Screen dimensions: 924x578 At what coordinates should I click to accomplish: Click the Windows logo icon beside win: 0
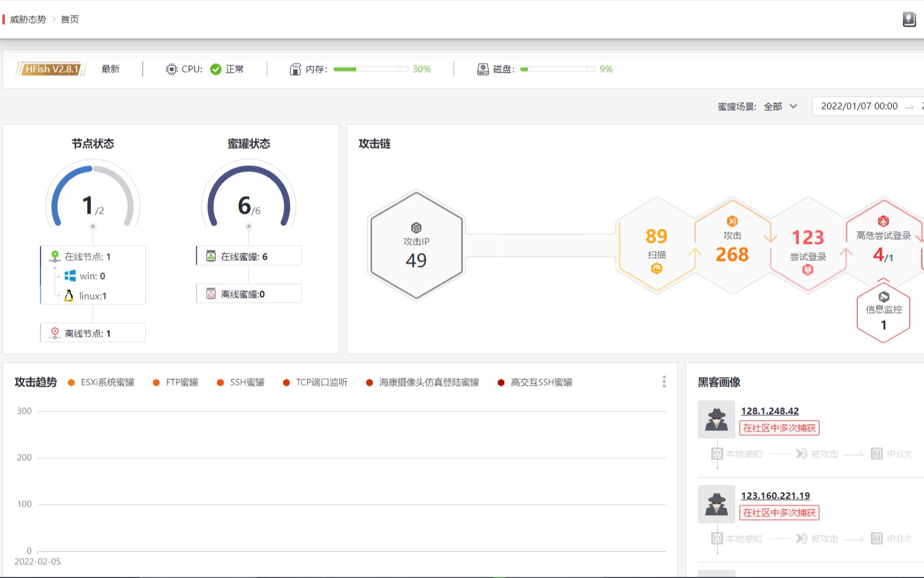70,275
